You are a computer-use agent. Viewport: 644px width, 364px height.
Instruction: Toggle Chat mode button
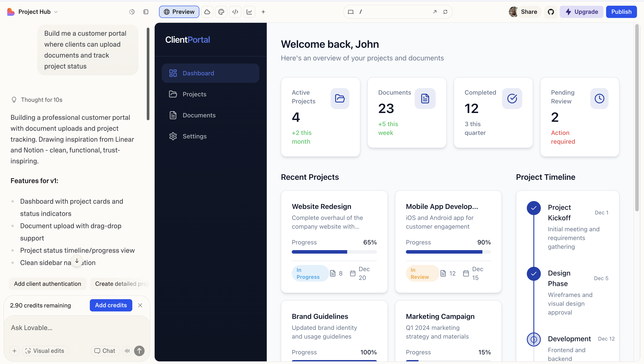point(105,351)
